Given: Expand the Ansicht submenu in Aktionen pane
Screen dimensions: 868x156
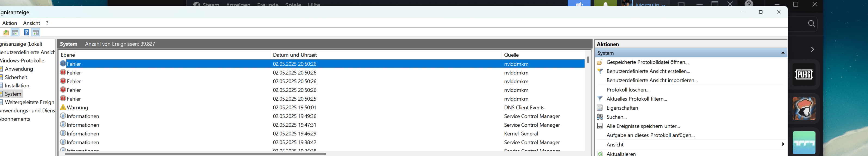Looking at the screenshot, I should pyautogui.click(x=783, y=144).
